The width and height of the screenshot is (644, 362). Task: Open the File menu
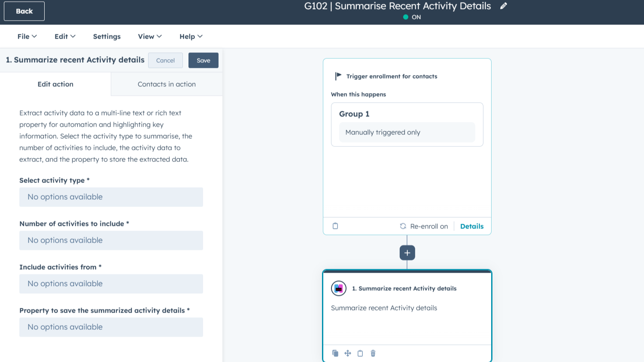click(x=27, y=37)
